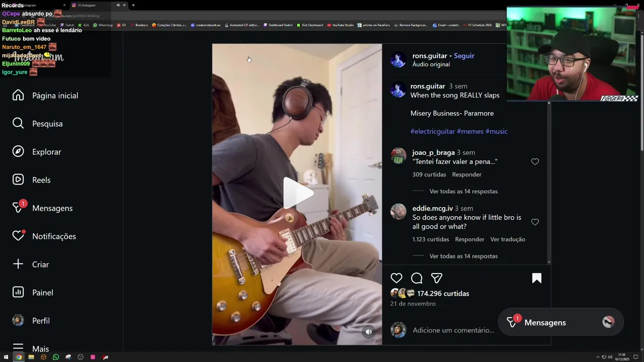This screenshot has width=644, height=362.
Task: Open Explorar compass icon in sidebar
Action: (x=18, y=152)
